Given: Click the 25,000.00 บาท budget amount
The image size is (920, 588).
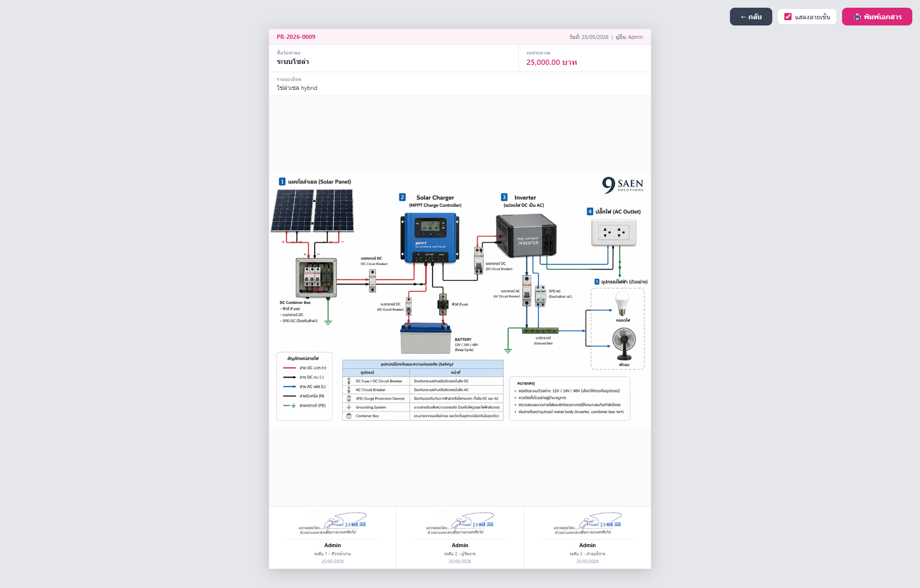Looking at the screenshot, I should [551, 63].
